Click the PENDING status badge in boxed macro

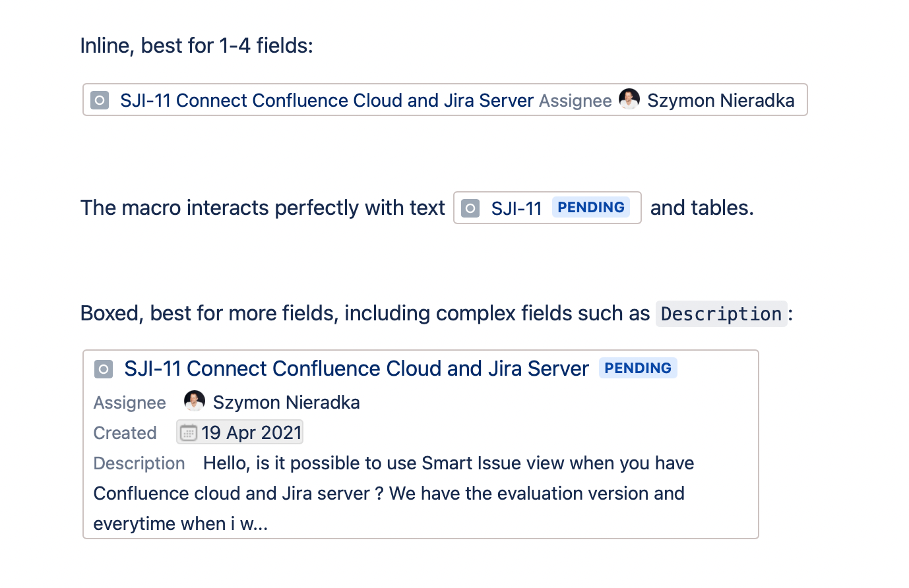[638, 368]
